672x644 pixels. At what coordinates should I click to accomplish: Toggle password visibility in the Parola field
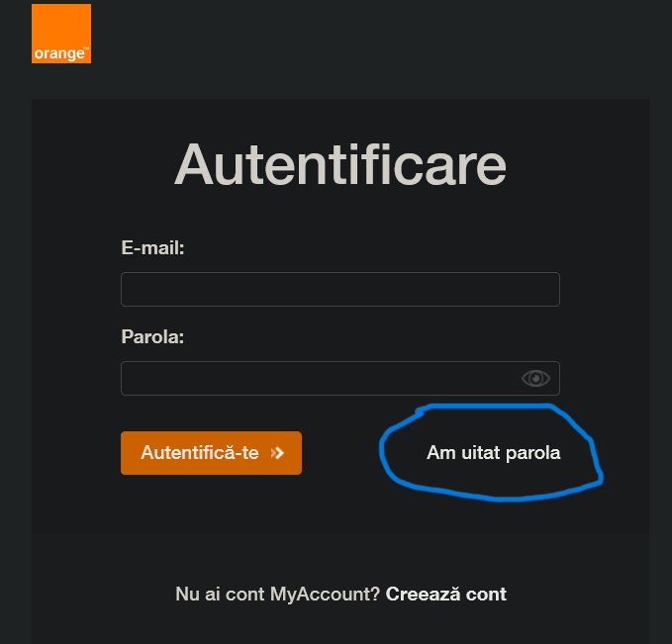pyautogui.click(x=535, y=378)
